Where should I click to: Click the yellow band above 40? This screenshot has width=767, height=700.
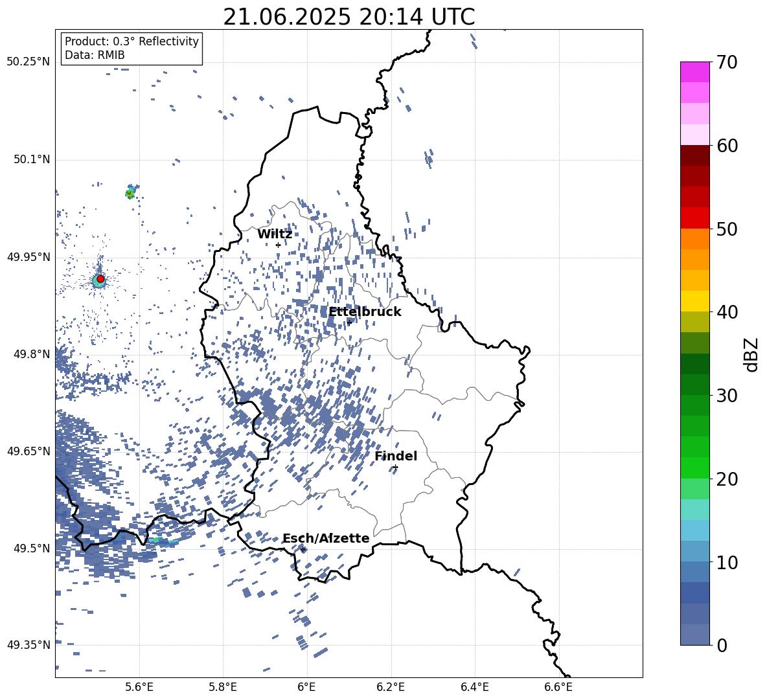click(694, 301)
